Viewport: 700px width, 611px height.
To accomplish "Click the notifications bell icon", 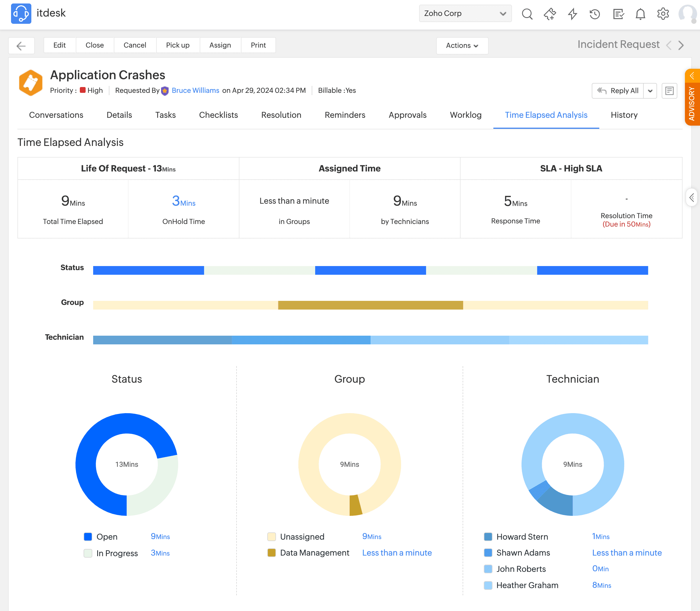I will 640,14.
